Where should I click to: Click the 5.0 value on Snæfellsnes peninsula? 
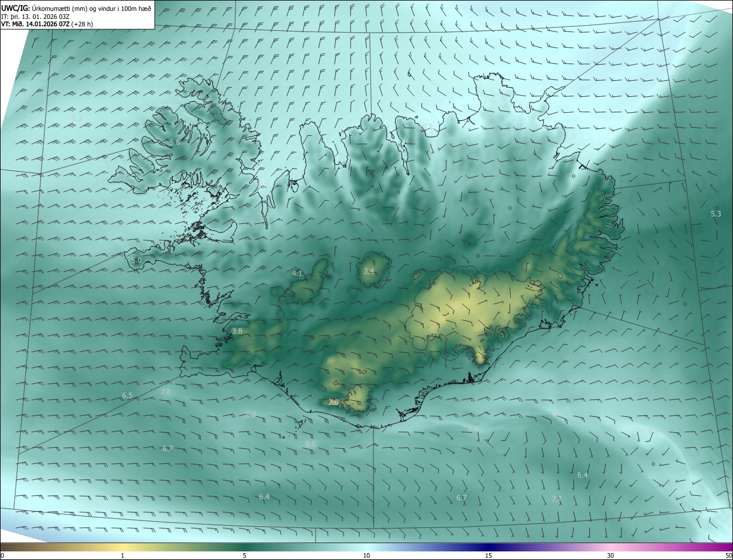[136, 260]
